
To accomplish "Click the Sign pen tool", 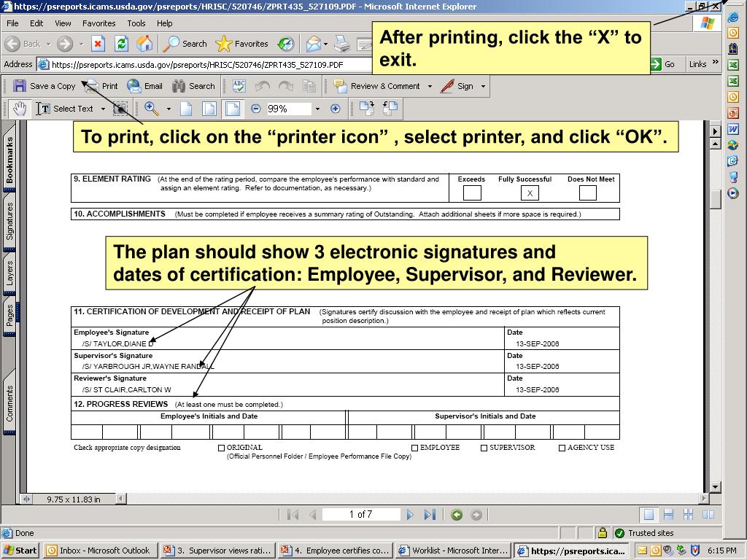I will 457,86.
